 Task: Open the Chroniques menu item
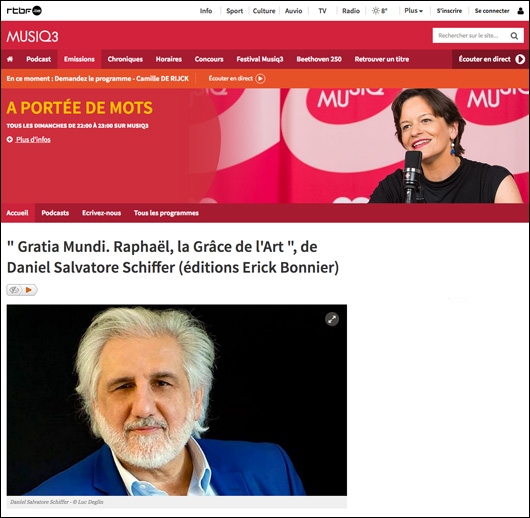(x=125, y=59)
